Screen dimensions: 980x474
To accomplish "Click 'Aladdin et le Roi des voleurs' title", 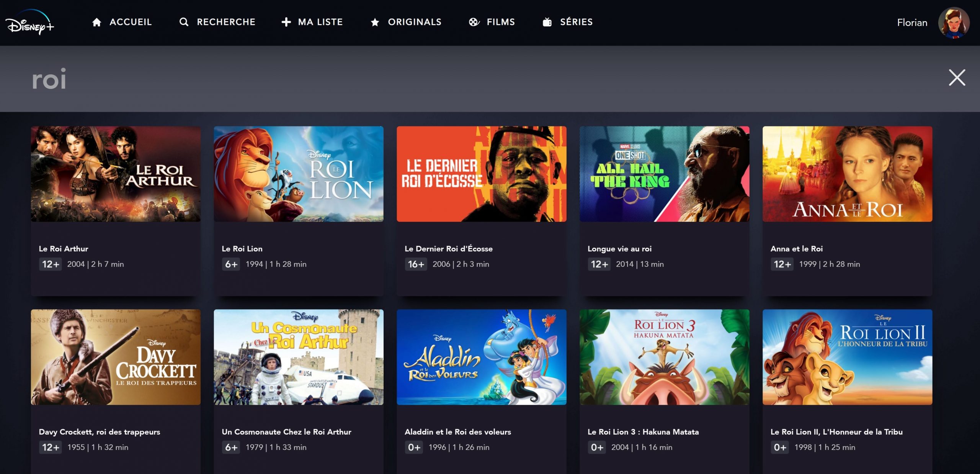I will tap(458, 432).
